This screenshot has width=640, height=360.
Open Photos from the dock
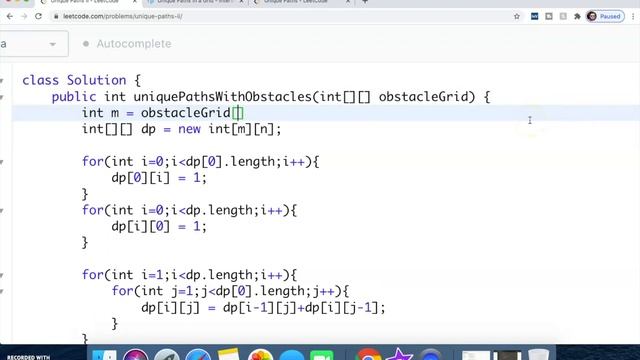pyautogui.click(x=260, y=354)
